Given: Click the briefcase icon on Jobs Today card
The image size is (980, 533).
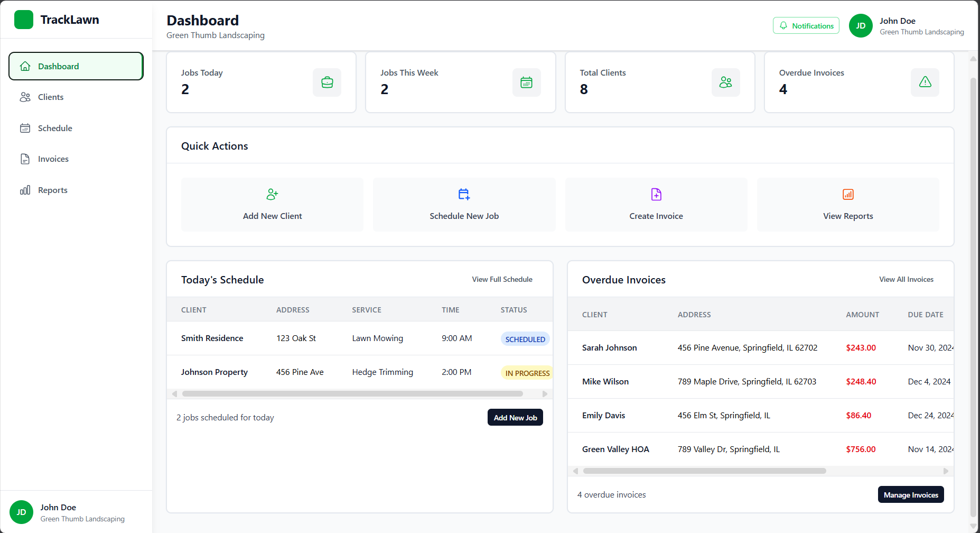Looking at the screenshot, I should point(327,82).
